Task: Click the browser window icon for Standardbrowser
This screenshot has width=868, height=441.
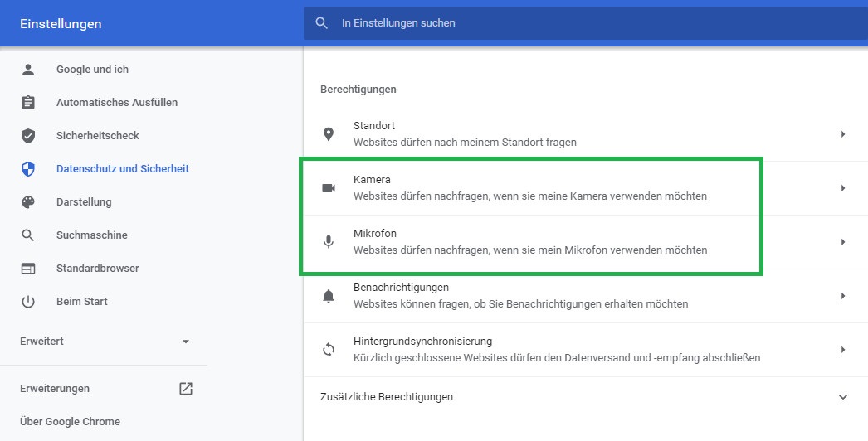Action: (x=27, y=269)
